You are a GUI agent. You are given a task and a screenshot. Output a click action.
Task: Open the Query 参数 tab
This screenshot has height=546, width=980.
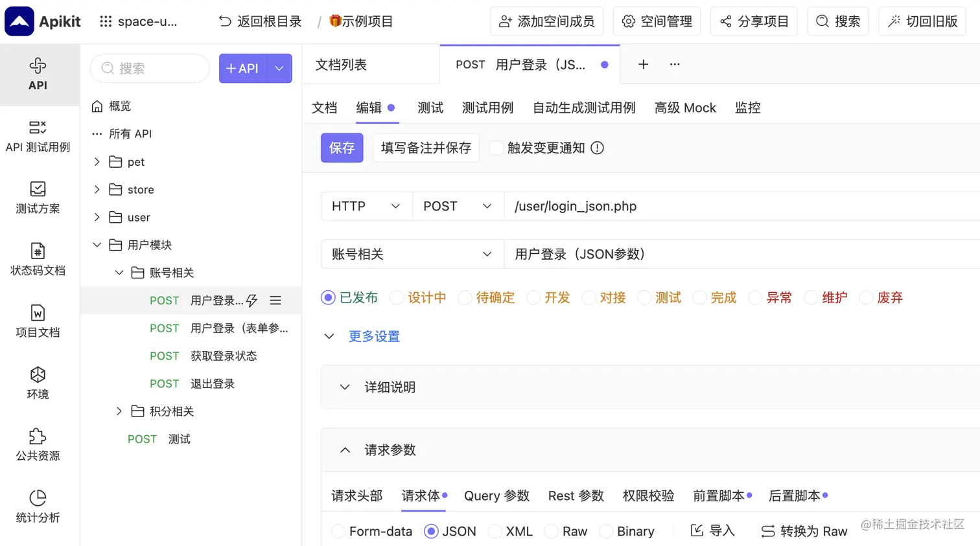[x=497, y=495]
